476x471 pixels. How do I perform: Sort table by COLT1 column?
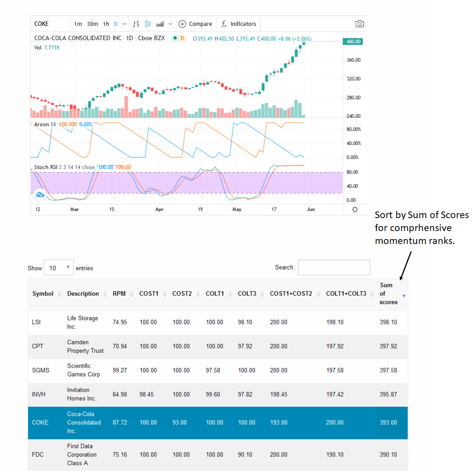click(x=218, y=294)
